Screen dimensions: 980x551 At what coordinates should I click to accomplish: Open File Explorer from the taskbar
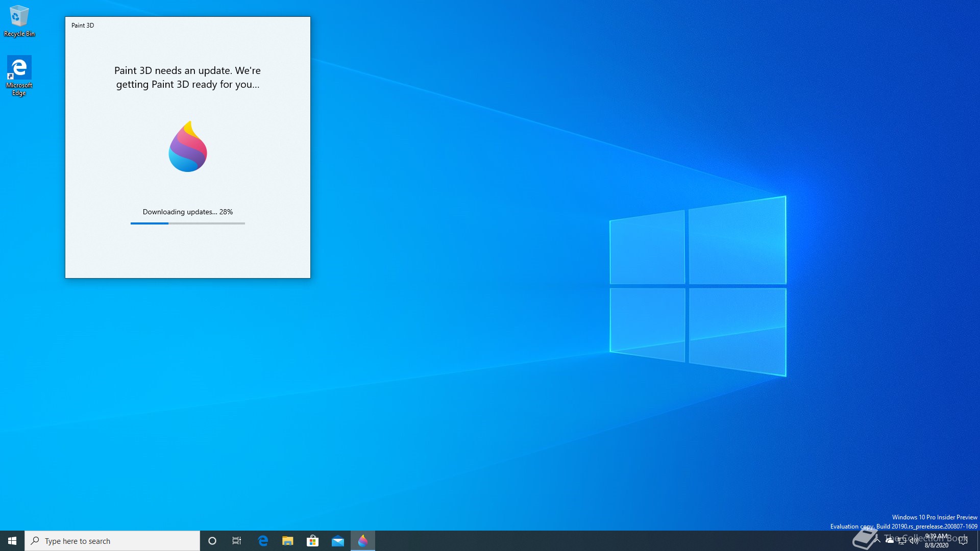tap(288, 541)
